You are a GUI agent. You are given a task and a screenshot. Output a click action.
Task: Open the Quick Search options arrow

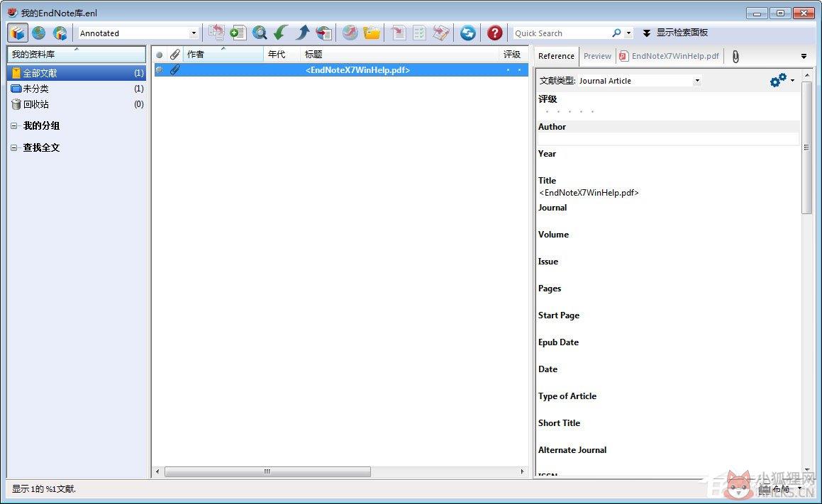click(628, 33)
